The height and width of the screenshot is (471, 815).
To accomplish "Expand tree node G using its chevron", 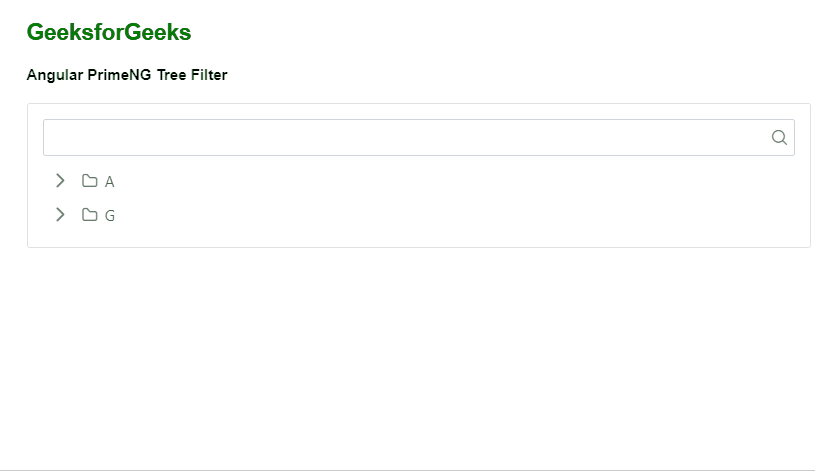I will (60, 214).
